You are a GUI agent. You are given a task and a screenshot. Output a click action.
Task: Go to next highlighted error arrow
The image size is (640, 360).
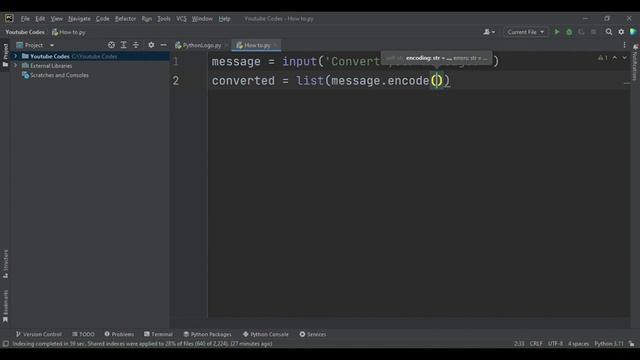point(624,58)
